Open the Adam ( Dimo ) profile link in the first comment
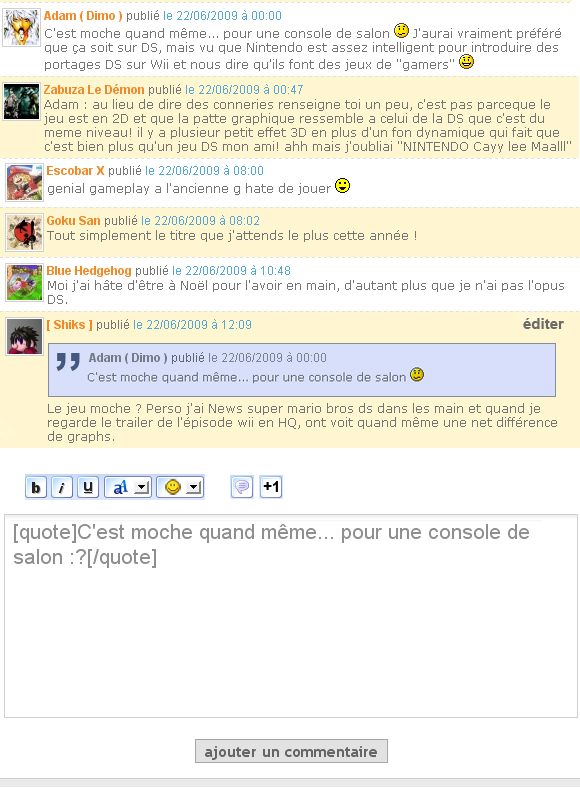The height and width of the screenshot is (788, 580). [x=83, y=16]
